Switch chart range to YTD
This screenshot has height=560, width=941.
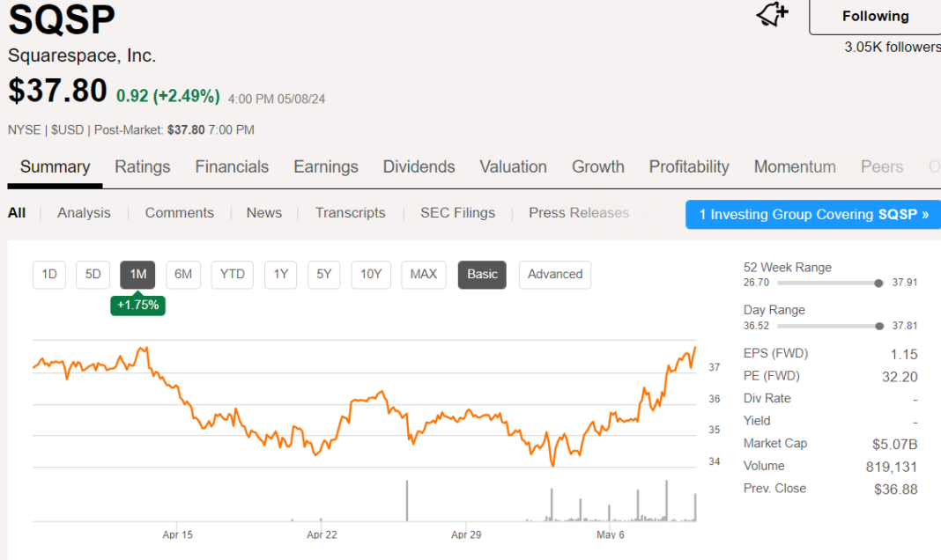[x=232, y=275]
